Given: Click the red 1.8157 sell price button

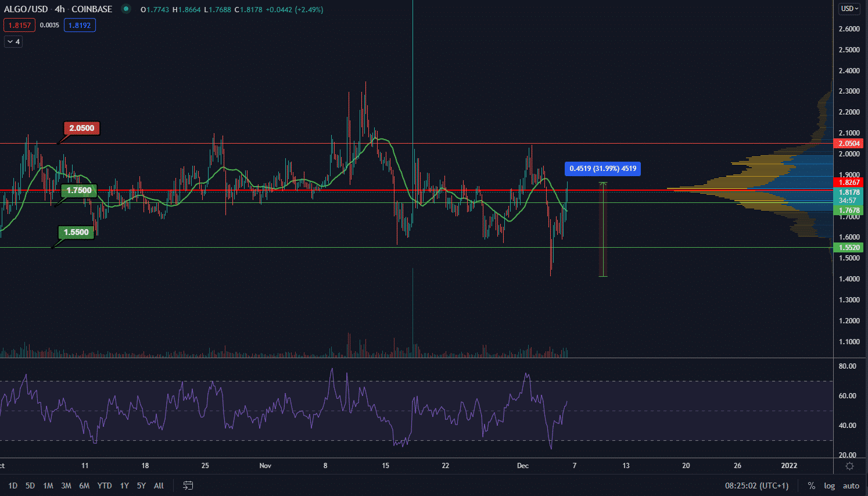Looking at the screenshot, I should 19,25.
